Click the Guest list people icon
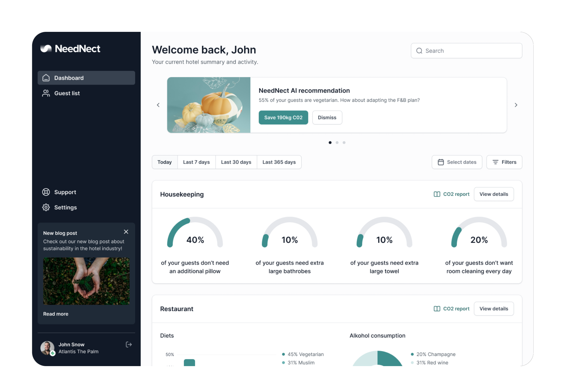The width and height of the screenshot is (573, 392). [x=46, y=93]
